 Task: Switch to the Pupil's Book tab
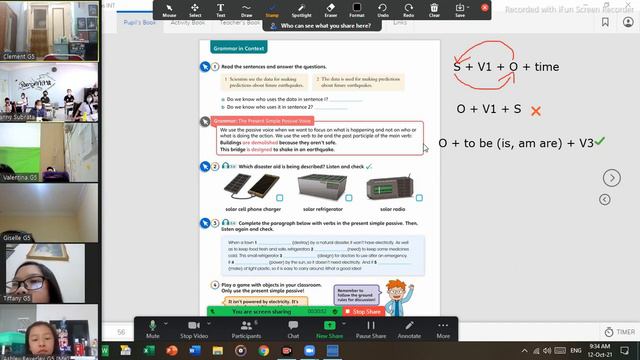coord(139,22)
